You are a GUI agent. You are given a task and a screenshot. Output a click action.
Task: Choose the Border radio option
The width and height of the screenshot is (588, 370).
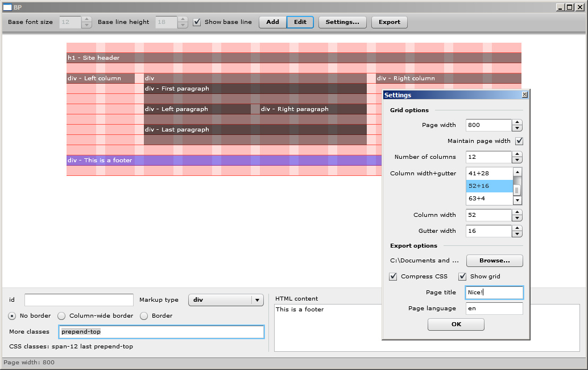point(144,316)
